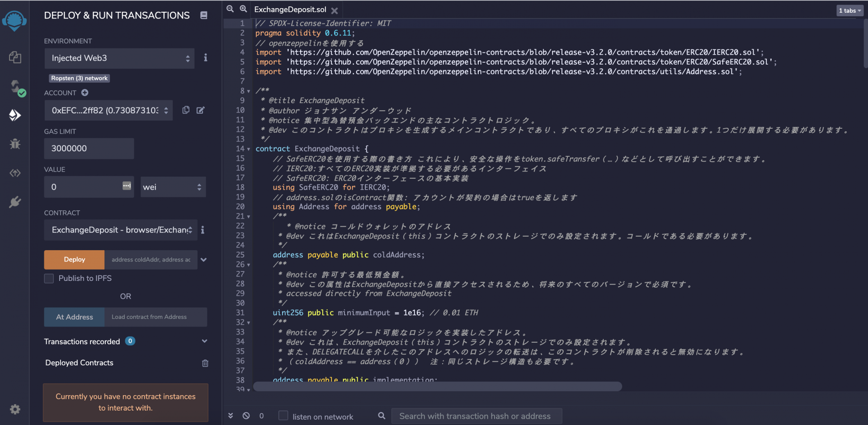
Task: Open the documentation icon beside panel title
Action: pos(204,15)
